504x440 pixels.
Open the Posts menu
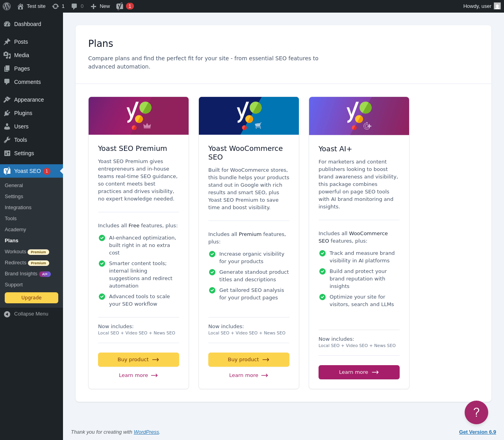tap(31, 42)
